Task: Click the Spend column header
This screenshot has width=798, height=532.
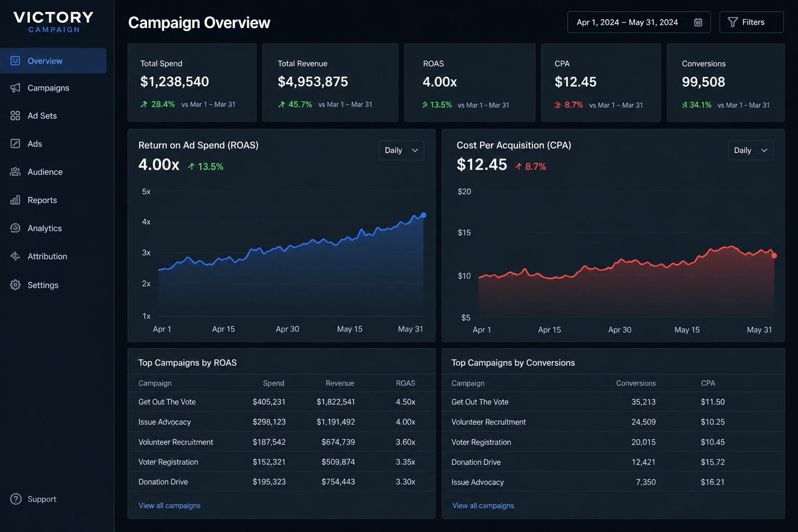Action: 274,383
